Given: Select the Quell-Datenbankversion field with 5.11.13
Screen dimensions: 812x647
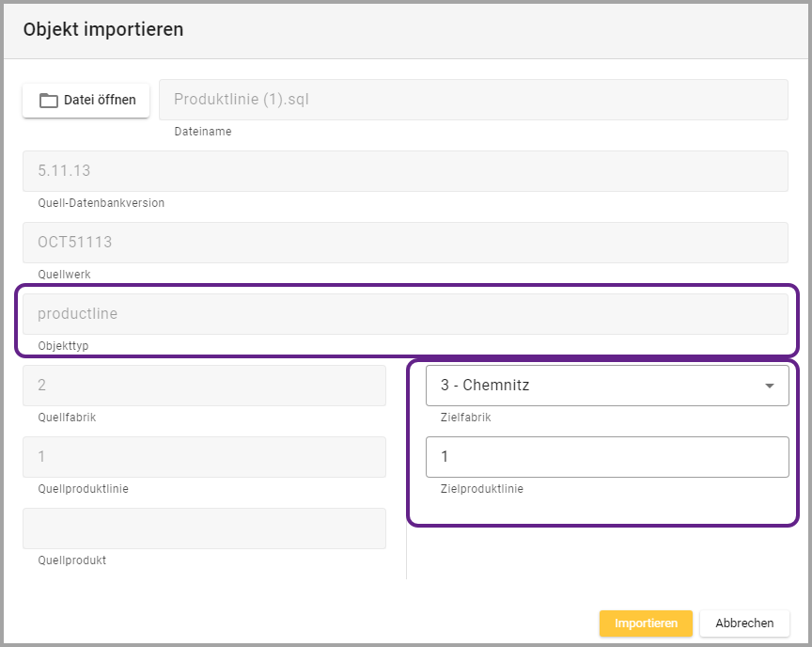Looking at the screenshot, I should 405,171.
